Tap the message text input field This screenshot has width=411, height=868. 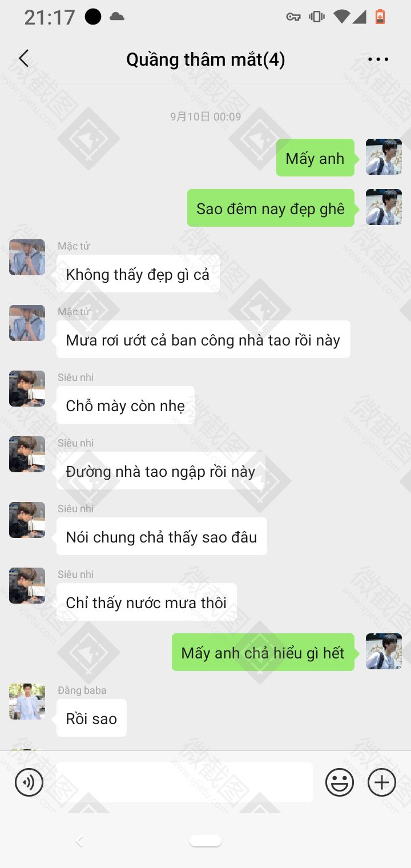tap(184, 782)
